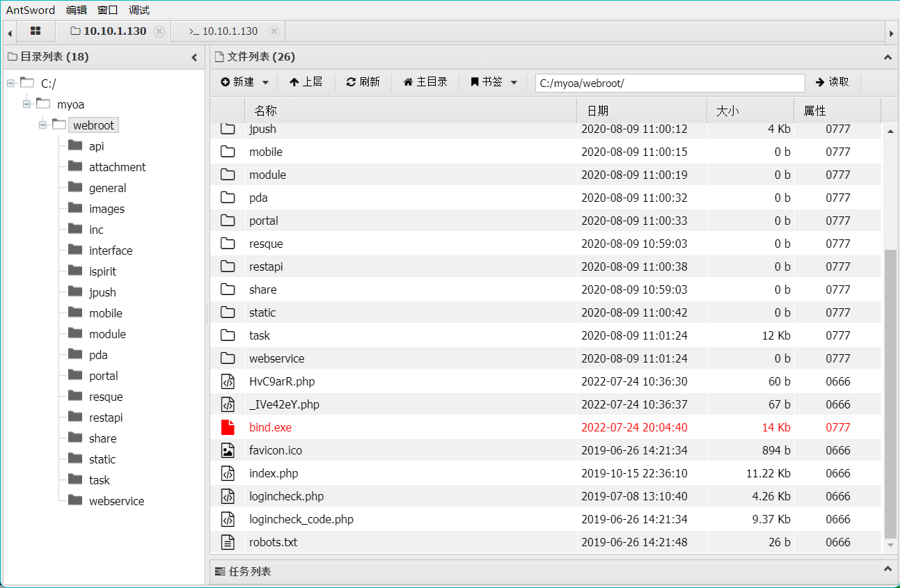Click the pda folder icon in file list

click(228, 198)
